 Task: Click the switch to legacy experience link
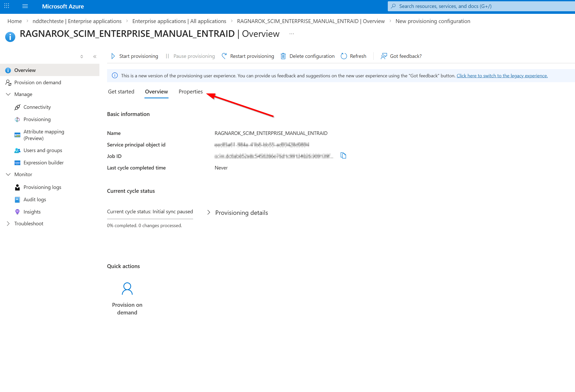click(x=502, y=76)
